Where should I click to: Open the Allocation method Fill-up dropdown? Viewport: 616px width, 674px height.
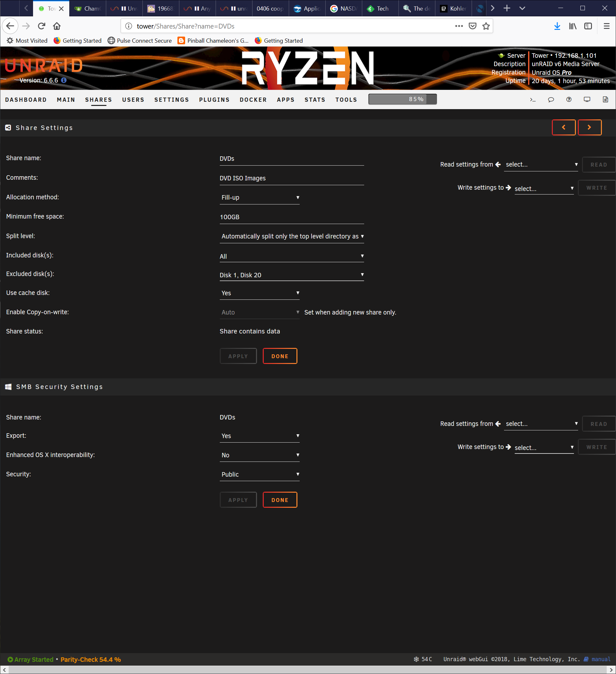click(x=259, y=198)
